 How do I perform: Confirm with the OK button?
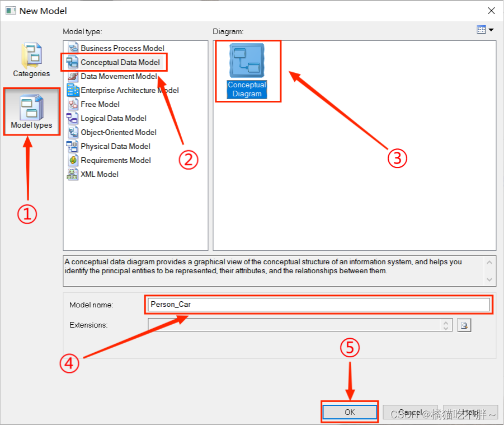350,412
